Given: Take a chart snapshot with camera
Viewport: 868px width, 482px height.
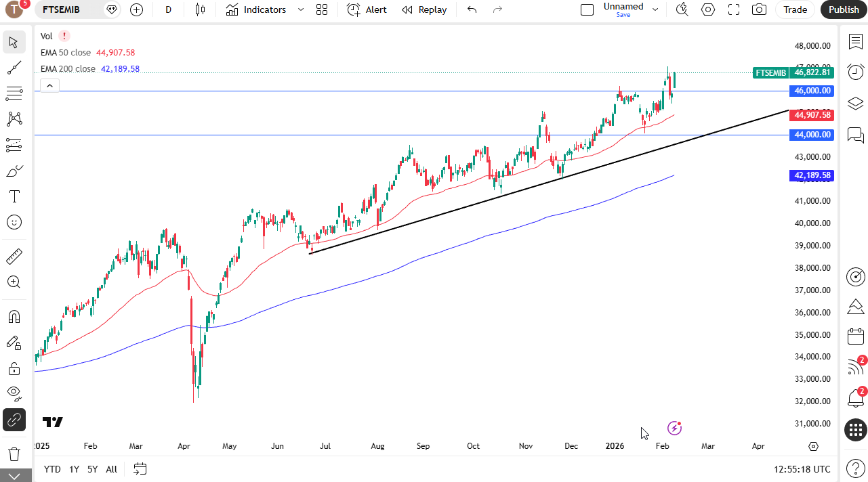Looking at the screenshot, I should [x=760, y=9].
